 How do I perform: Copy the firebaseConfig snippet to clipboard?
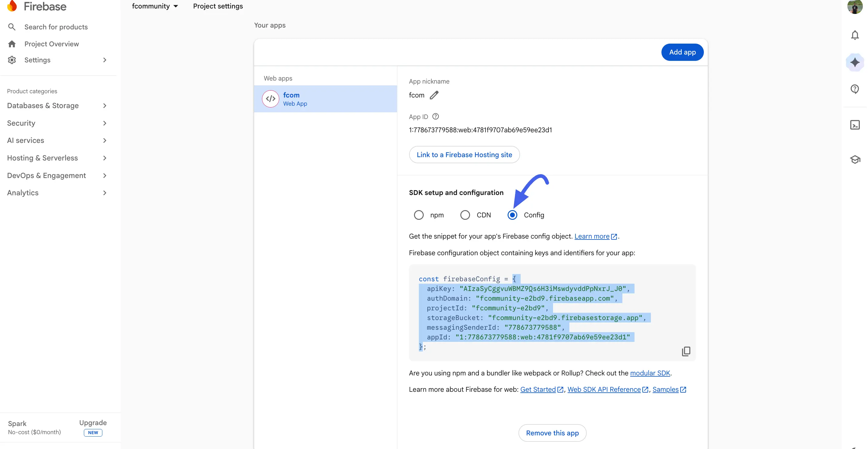(686, 351)
